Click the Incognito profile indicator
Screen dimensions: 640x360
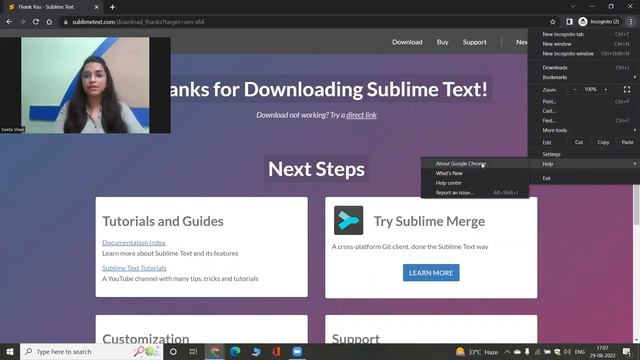tap(599, 22)
